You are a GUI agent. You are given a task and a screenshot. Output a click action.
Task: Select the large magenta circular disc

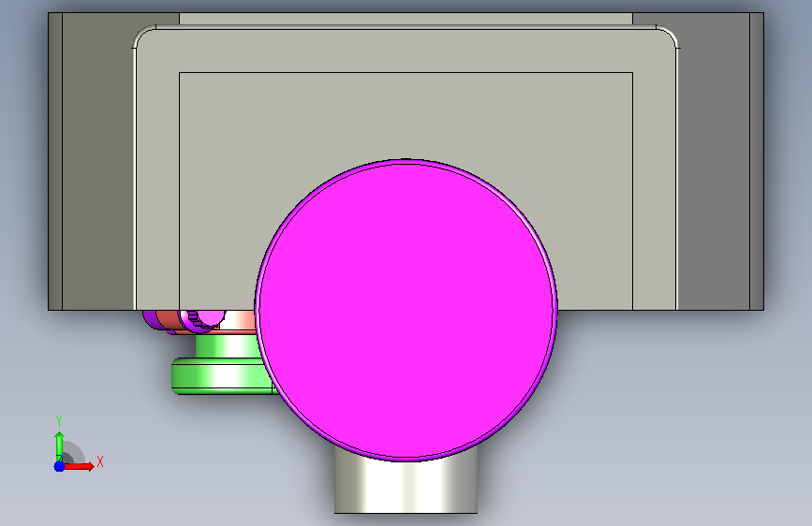[x=406, y=310]
